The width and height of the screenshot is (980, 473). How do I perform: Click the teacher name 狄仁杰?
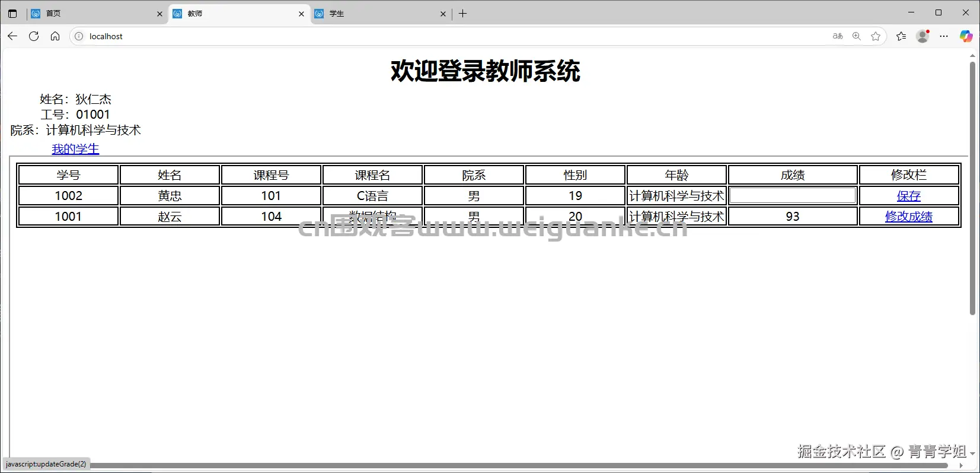pyautogui.click(x=93, y=99)
